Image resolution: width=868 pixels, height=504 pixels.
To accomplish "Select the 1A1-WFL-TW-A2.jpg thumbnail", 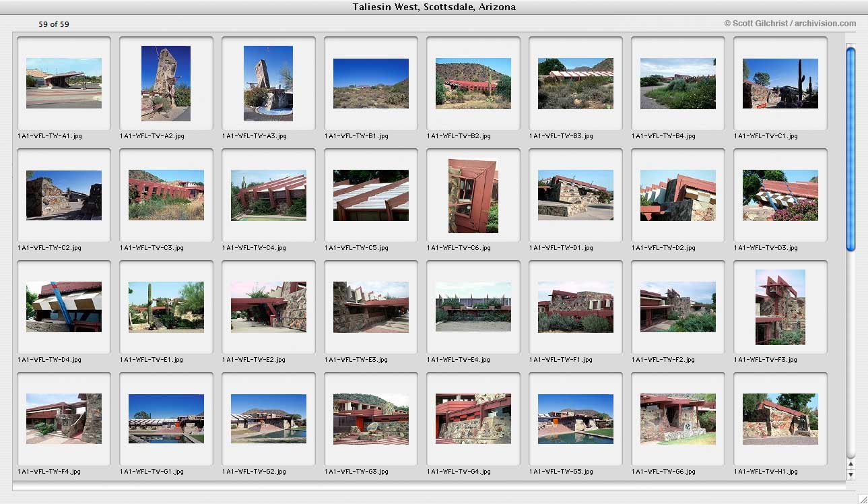I will 166,84.
